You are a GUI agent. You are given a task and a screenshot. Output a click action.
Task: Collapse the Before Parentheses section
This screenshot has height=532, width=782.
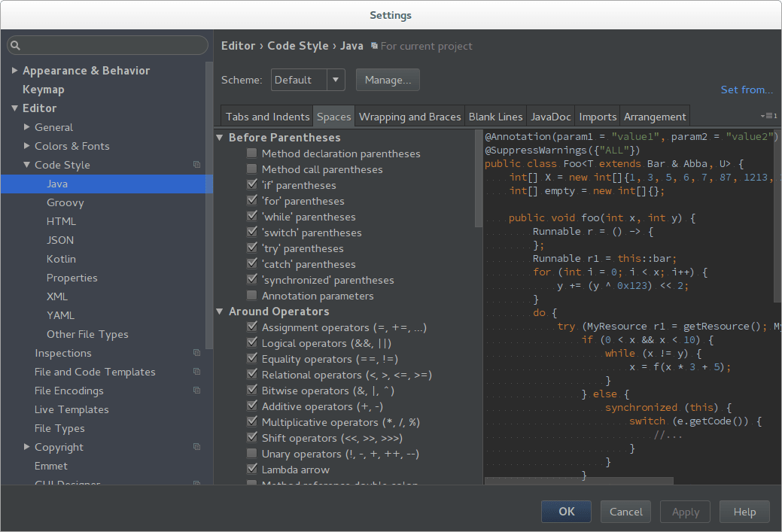point(220,137)
